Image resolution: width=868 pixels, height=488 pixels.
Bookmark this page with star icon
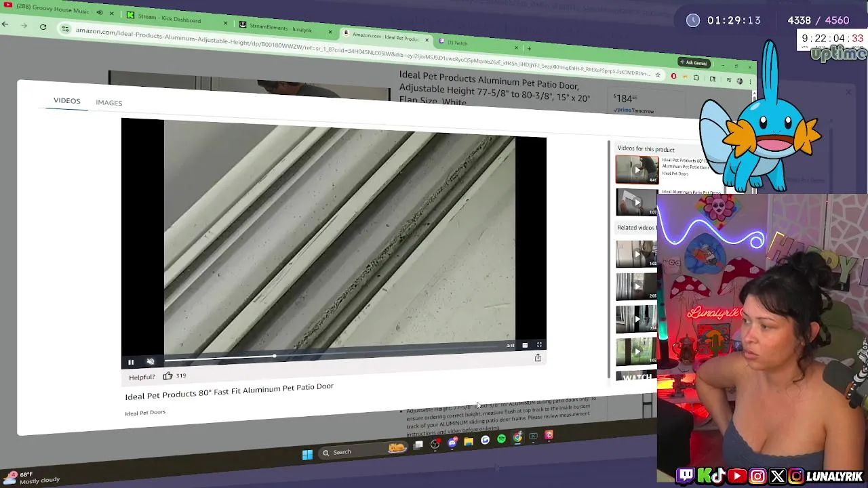(658, 75)
